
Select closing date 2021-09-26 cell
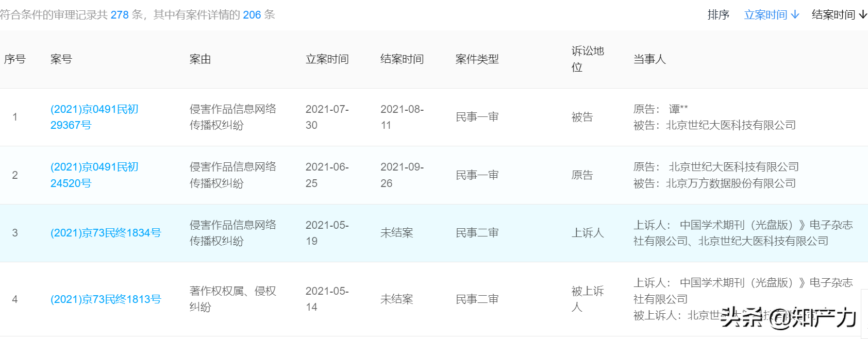point(402,175)
